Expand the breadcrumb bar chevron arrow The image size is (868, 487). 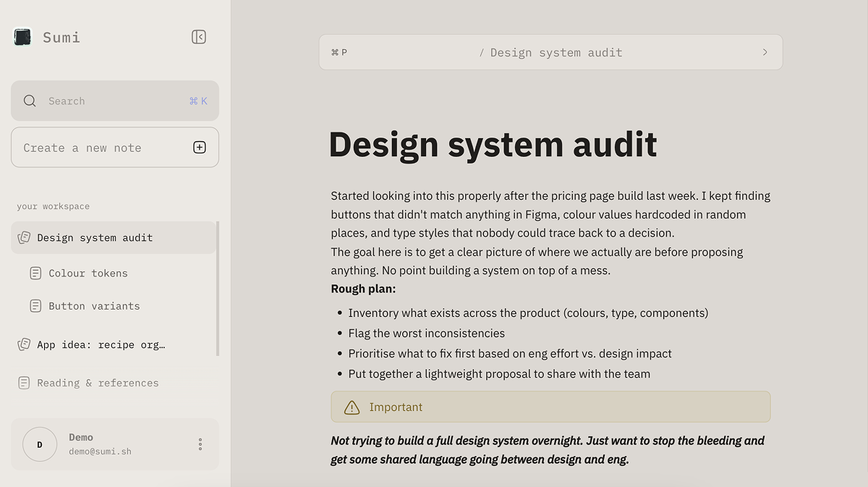[765, 52]
